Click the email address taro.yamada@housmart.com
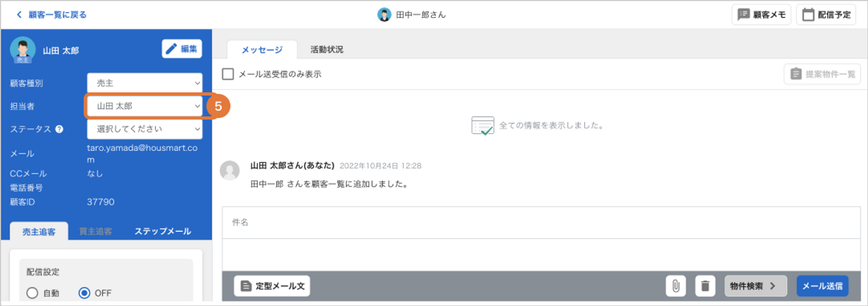Screen dimensions: 868x306 click(142, 153)
